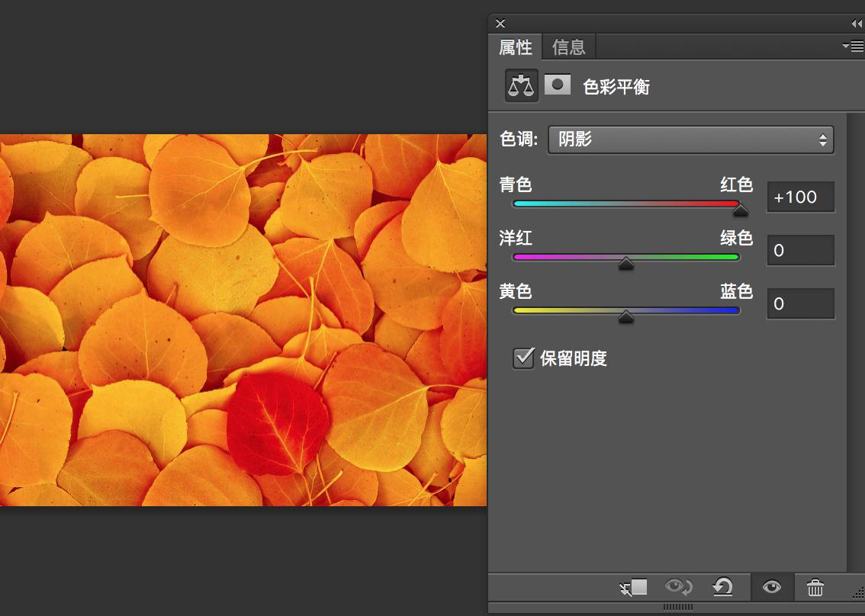Select the layer mask icon
This screenshot has height=616, width=865.
558,85
